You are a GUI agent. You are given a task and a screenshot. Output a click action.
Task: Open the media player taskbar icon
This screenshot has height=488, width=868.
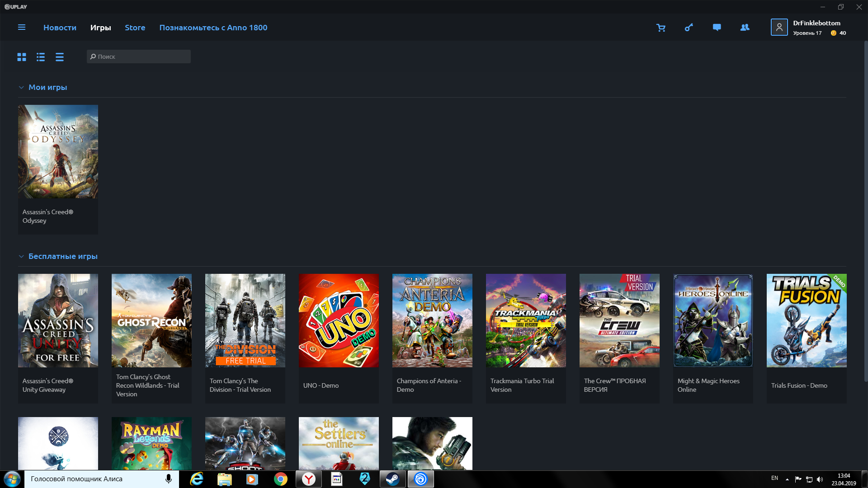pyautogui.click(x=253, y=479)
